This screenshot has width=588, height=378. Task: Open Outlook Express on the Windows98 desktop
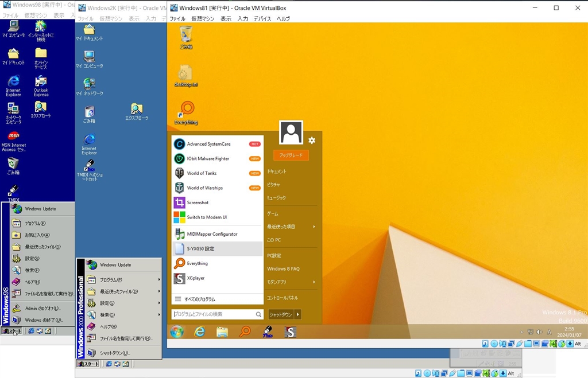pyautogui.click(x=41, y=86)
